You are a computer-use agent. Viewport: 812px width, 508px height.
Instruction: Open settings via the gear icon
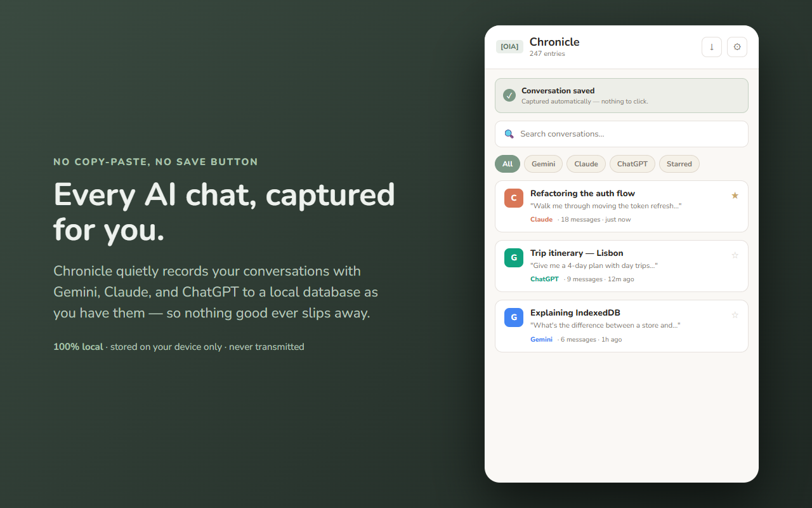tap(737, 47)
